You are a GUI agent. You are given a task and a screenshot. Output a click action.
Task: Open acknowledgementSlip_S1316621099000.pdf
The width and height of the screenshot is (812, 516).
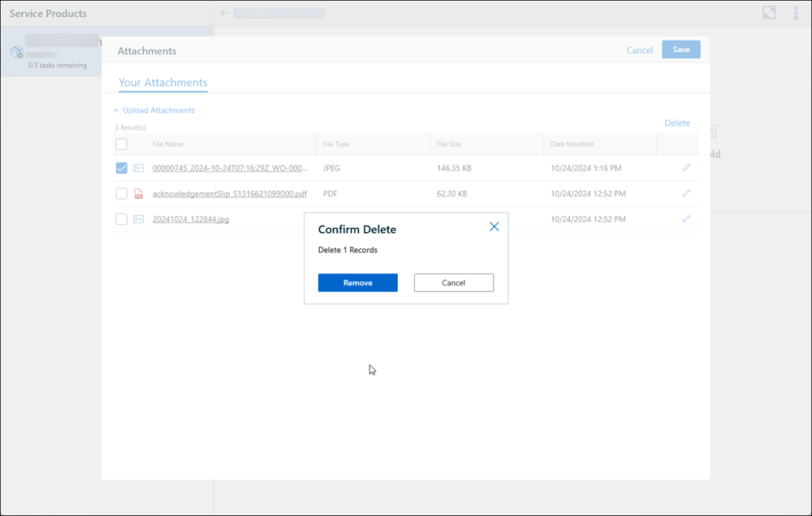pyautogui.click(x=230, y=194)
